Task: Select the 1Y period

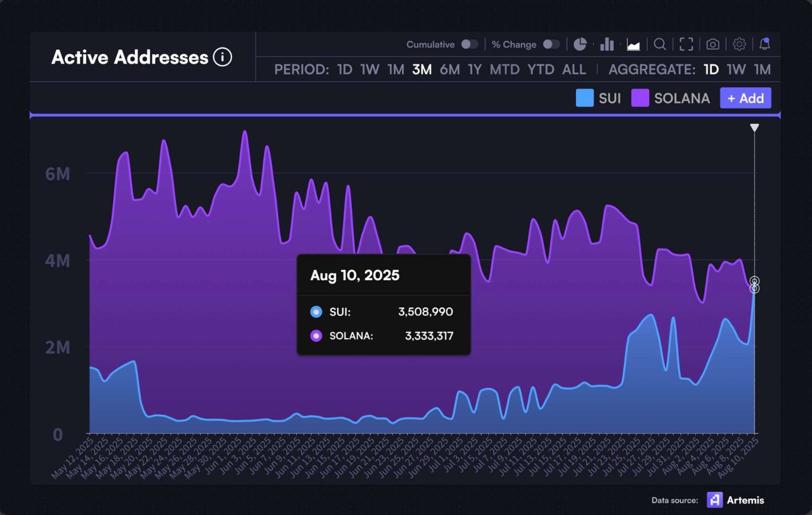Action: point(475,70)
